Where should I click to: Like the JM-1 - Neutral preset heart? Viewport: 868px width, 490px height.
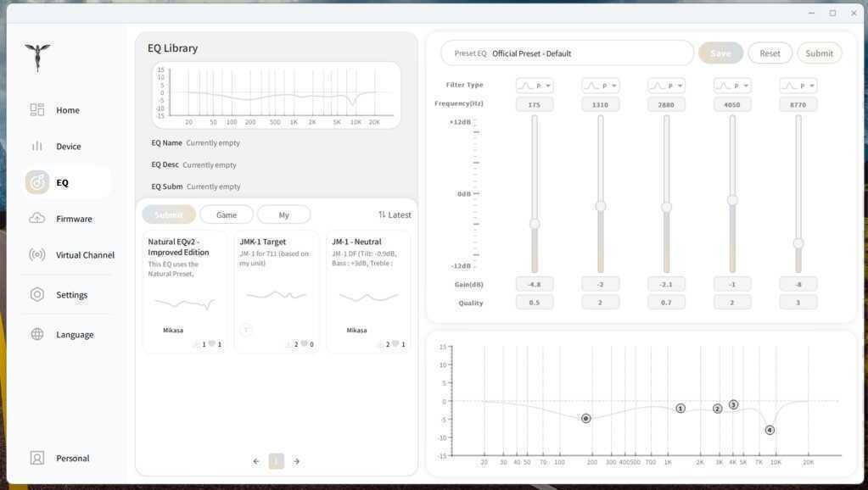[x=395, y=345]
